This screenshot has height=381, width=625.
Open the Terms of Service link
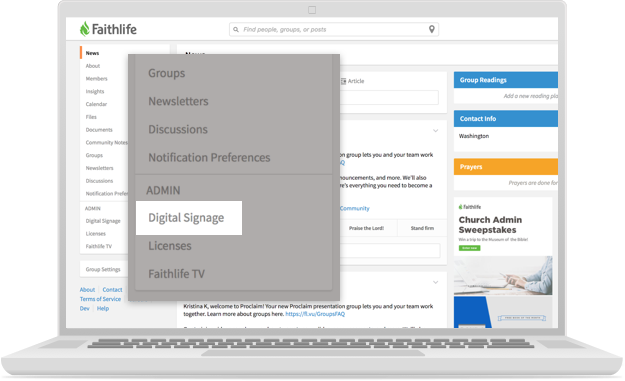point(100,299)
